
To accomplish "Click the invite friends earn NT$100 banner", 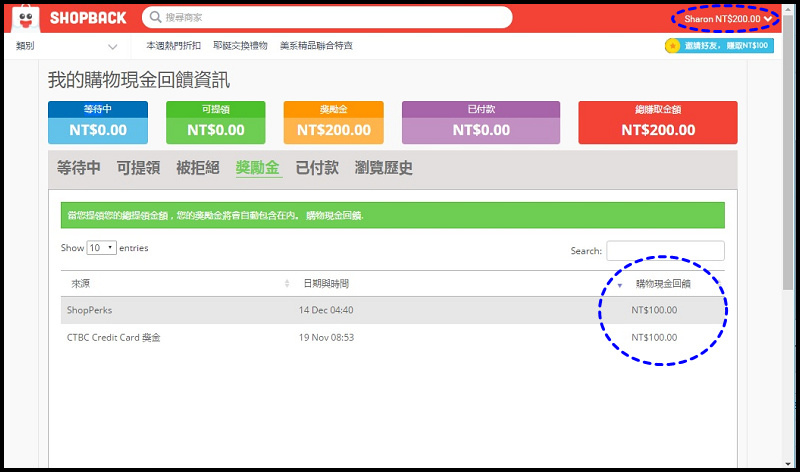I will coord(719,45).
